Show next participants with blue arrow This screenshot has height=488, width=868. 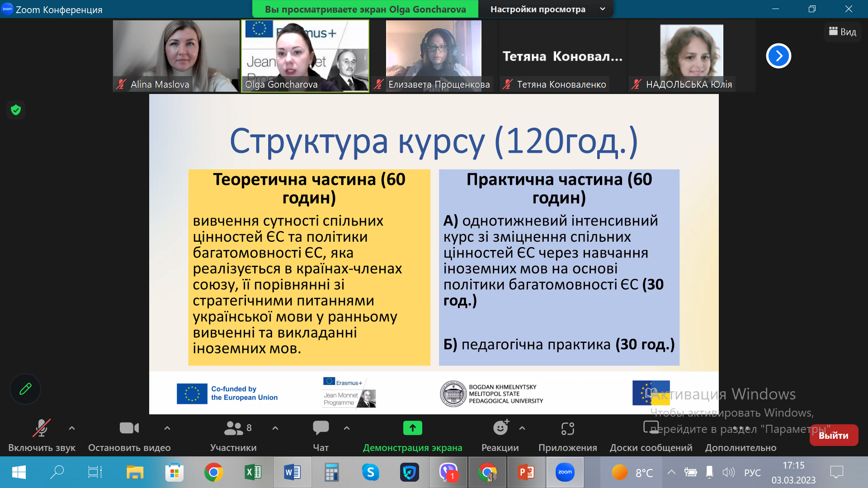click(x=778, y=56)
